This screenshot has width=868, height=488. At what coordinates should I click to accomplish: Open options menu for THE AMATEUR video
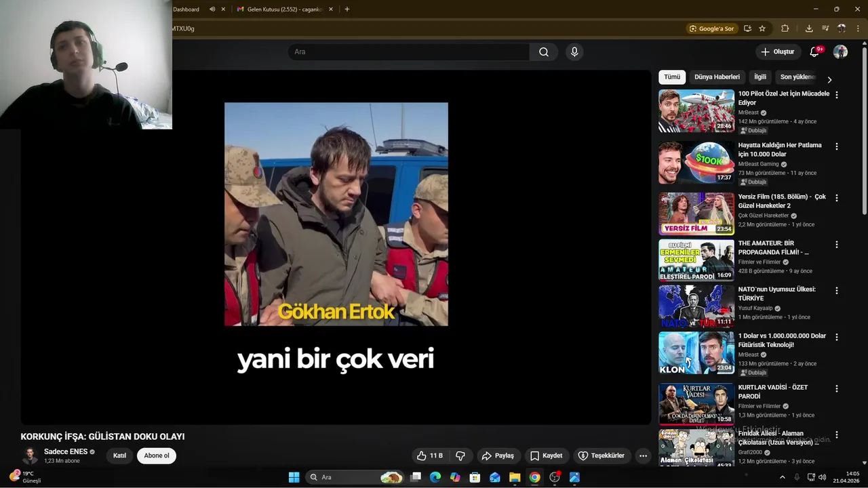(x=836, y=244)
